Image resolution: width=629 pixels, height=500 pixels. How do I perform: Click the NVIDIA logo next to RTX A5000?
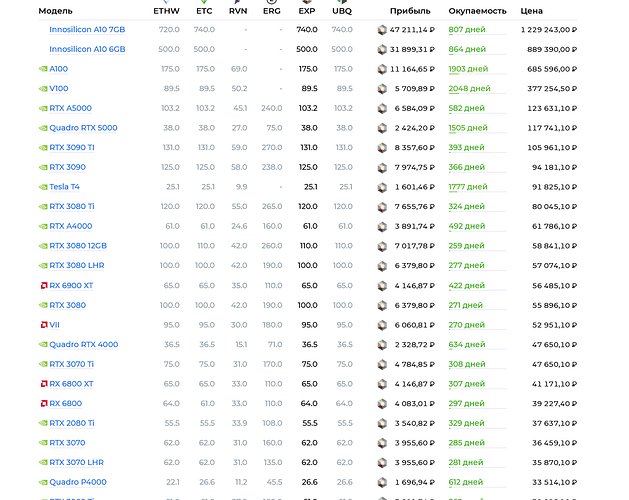(43, 108)
